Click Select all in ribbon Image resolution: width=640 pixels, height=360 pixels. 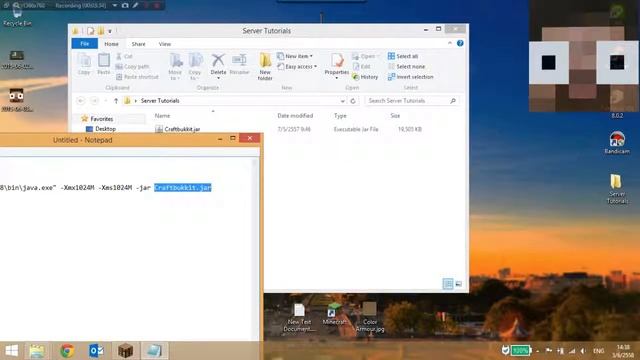point(403,56)
